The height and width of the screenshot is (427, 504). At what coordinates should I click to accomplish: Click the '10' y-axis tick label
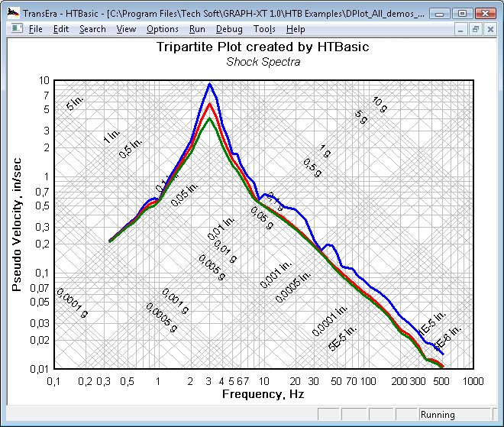(x=44, y=80)
